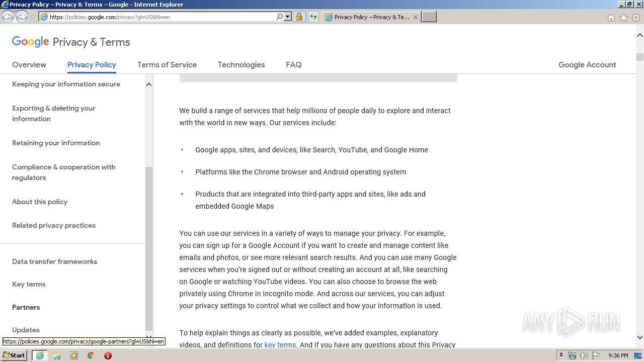The height and width of the screenshot is (362, 644).
Task: Go to Exporting & deleting your information
Action: (54, 114)
